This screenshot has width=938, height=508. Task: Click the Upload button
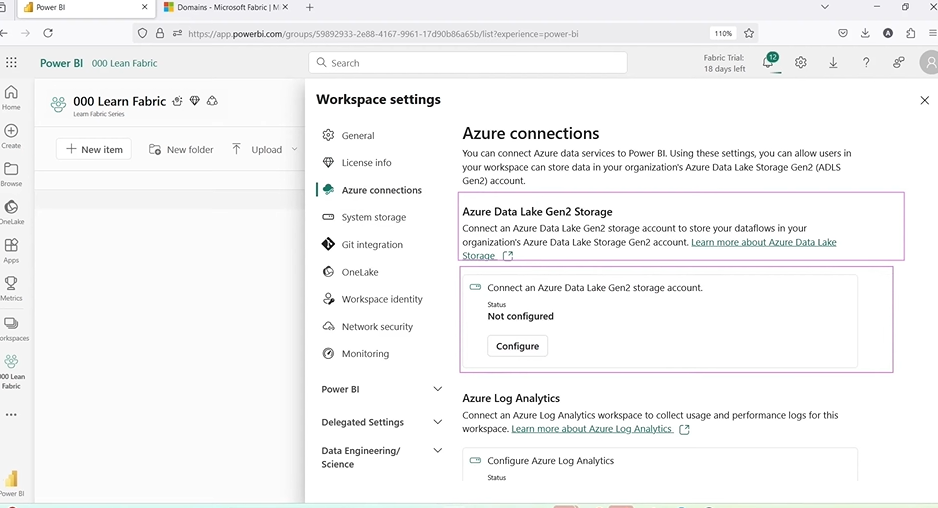coord(257,149)
